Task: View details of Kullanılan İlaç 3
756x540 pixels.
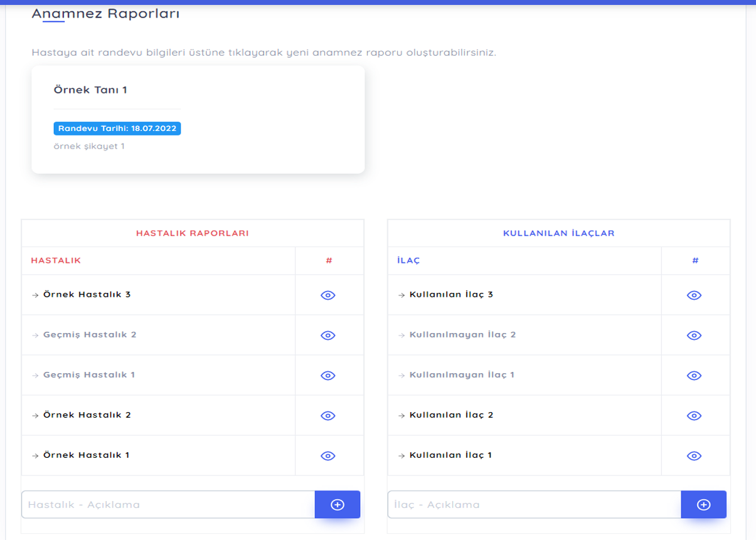Action: pyautogui.click(x=694, y=295)
